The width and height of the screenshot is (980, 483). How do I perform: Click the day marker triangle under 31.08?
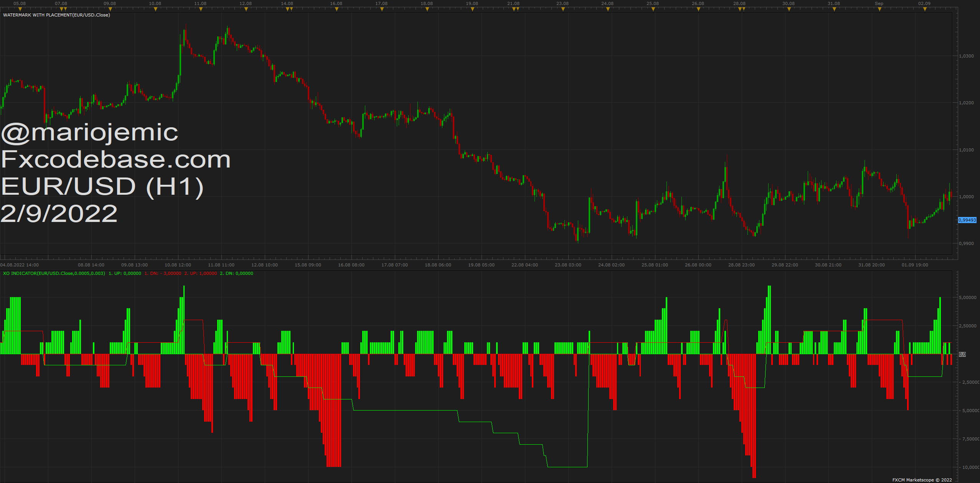[834, 9]
